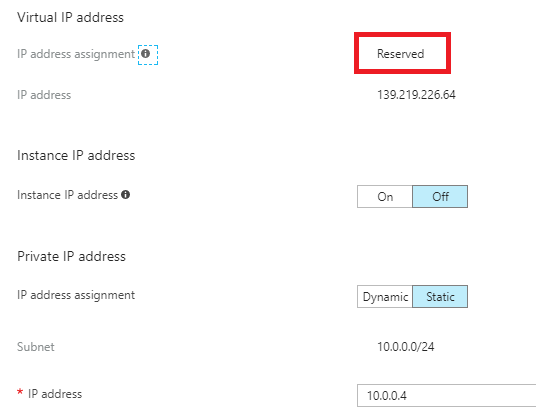Click Private IP address assignment label
Screen dimensions: 536x418
click(x=76, y=295)
